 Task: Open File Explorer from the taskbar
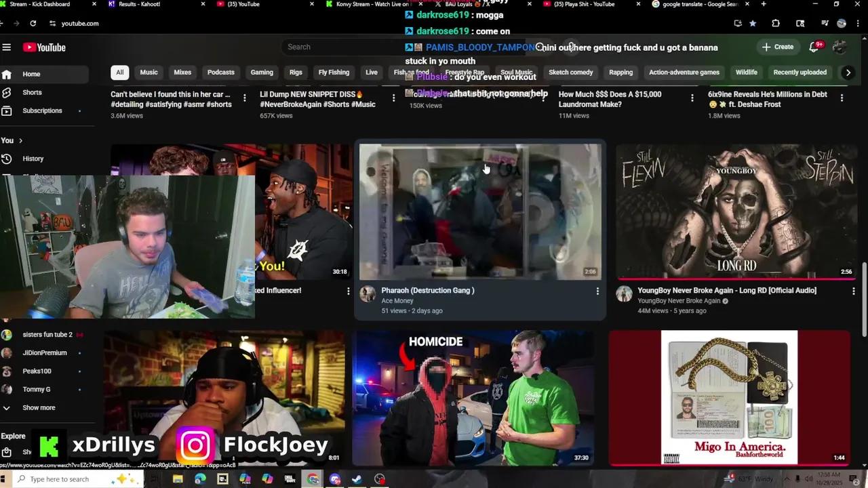coord(178,479)
